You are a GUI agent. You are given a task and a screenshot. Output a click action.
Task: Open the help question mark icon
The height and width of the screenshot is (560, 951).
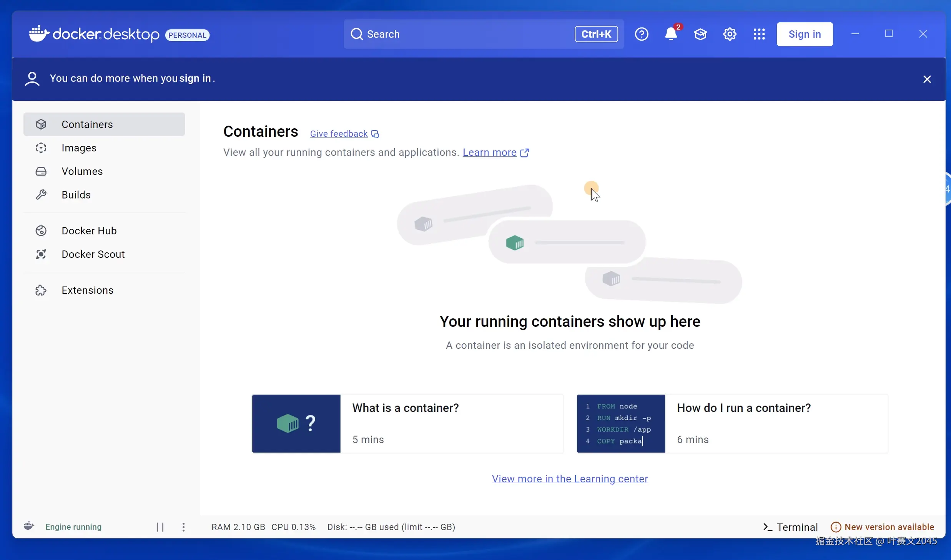641,34
